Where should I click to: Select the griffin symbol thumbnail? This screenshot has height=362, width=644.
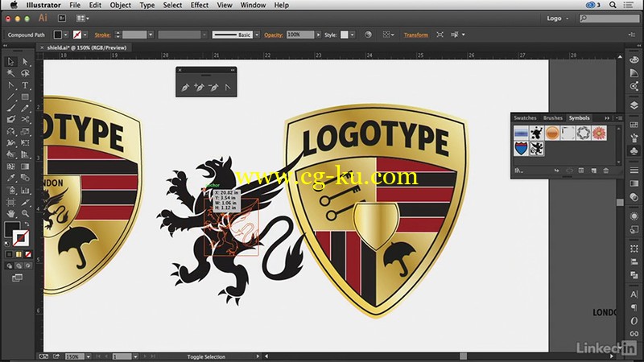[537, 148]
